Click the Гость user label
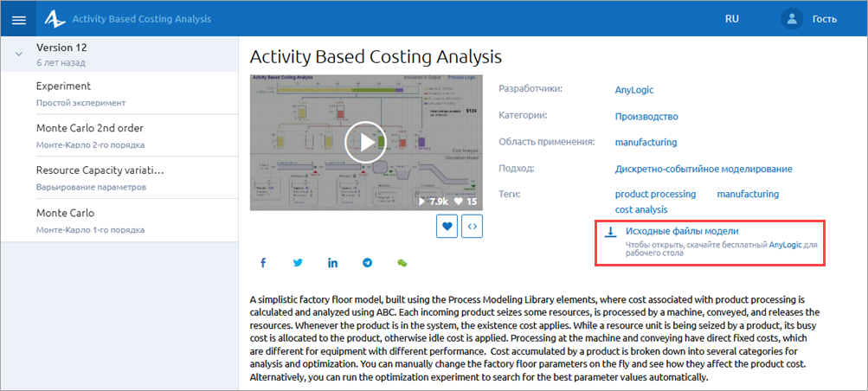The height and width of the screenshot is (391, 868). (x=824, y=19)
